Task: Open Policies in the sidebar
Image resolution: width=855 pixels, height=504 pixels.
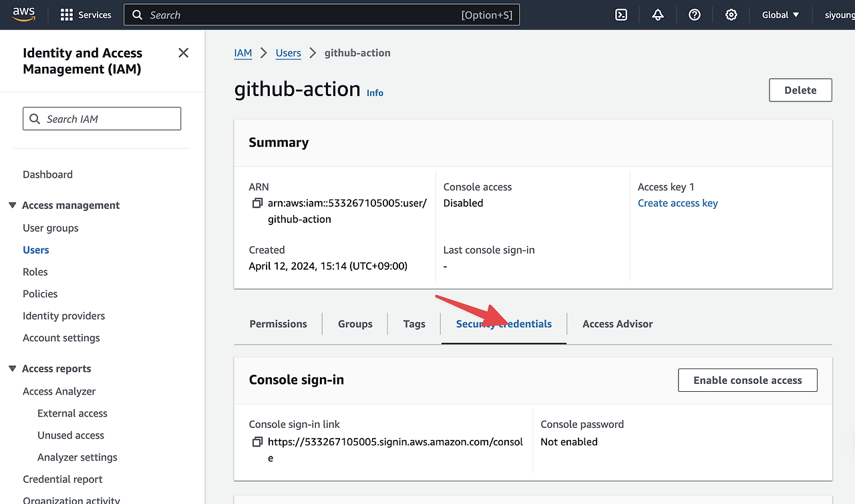Action: 40,294
